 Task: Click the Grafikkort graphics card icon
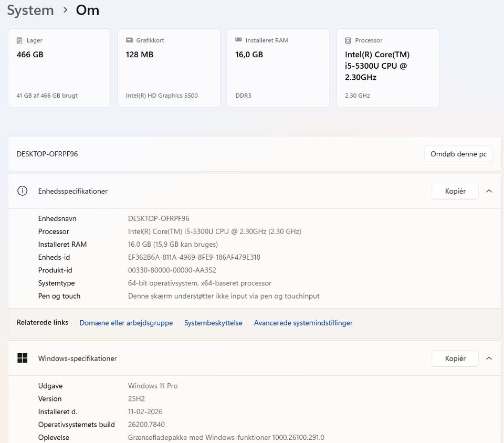click(x=129, y=40)
